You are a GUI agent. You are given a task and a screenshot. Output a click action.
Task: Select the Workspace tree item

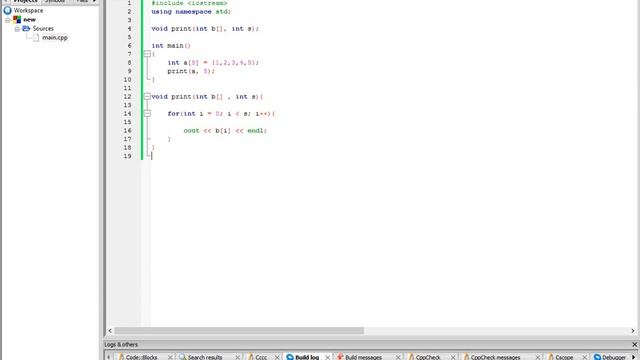[x=28, y=11]
